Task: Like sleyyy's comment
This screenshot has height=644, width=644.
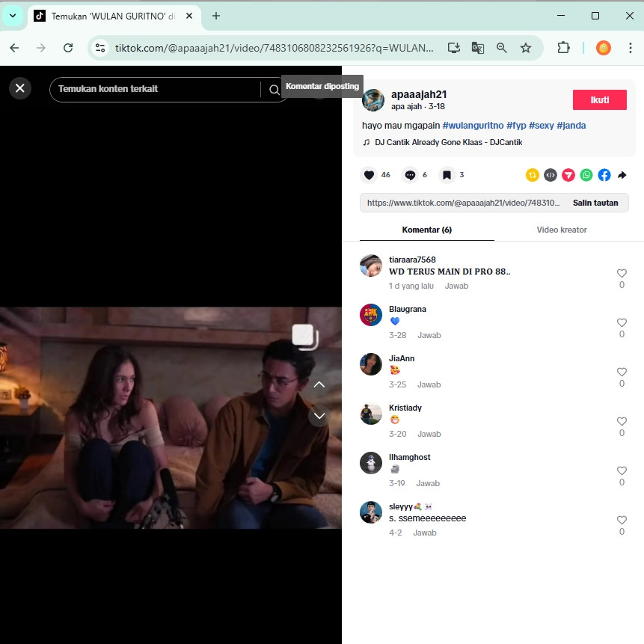Action: click(x=622, y=520)
